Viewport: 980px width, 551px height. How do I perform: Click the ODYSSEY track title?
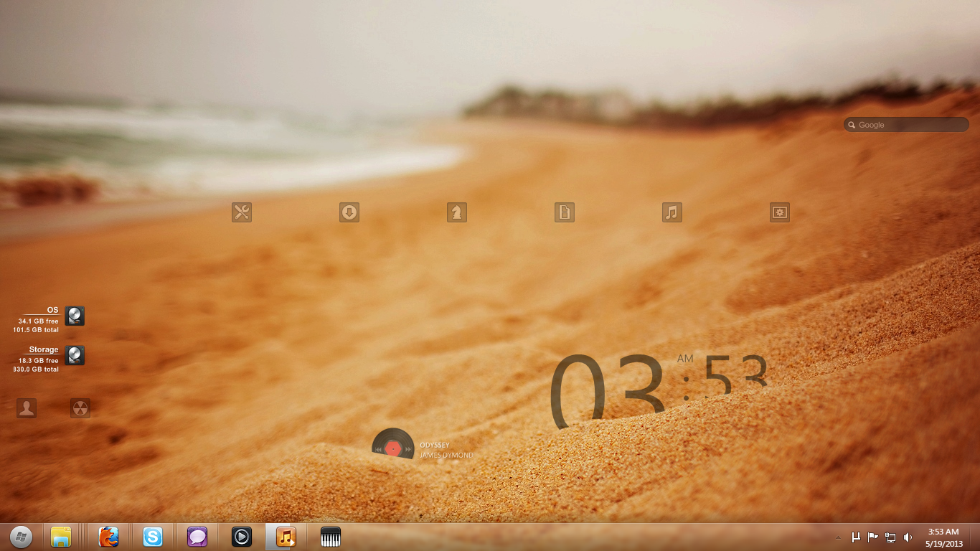coord(435,446)
